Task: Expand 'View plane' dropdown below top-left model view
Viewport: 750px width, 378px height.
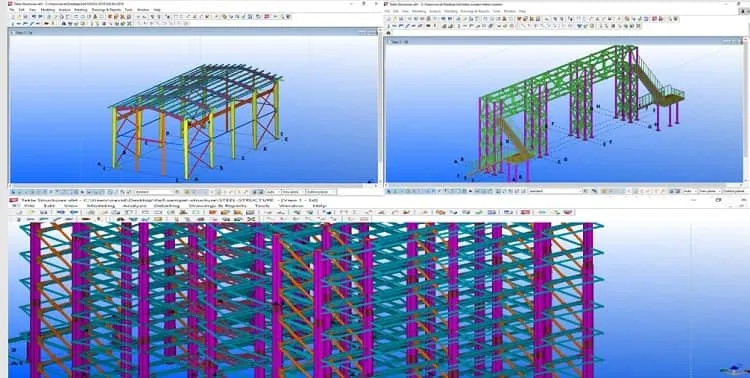Action: pos(293,192)
